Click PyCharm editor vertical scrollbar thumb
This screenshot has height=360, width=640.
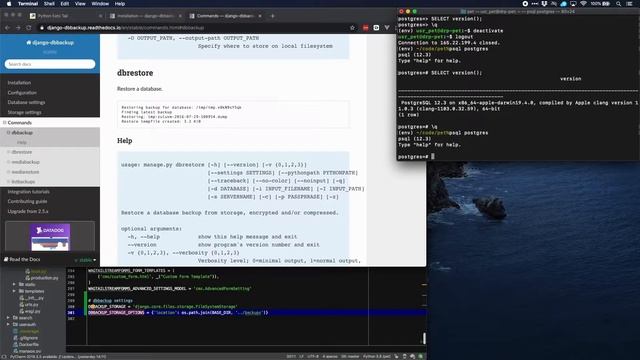click(424, 338)
